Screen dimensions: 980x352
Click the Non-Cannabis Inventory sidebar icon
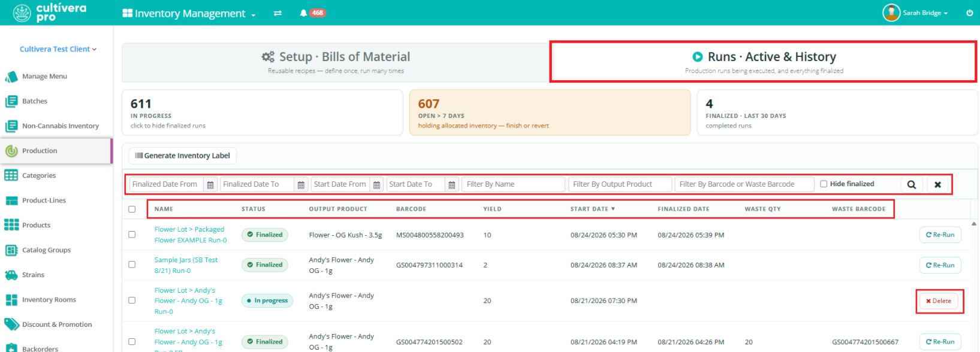11,126
